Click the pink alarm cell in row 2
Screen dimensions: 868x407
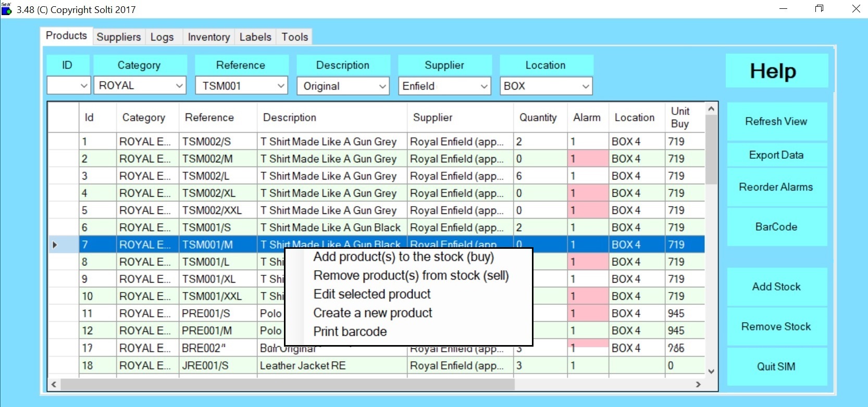588,159
